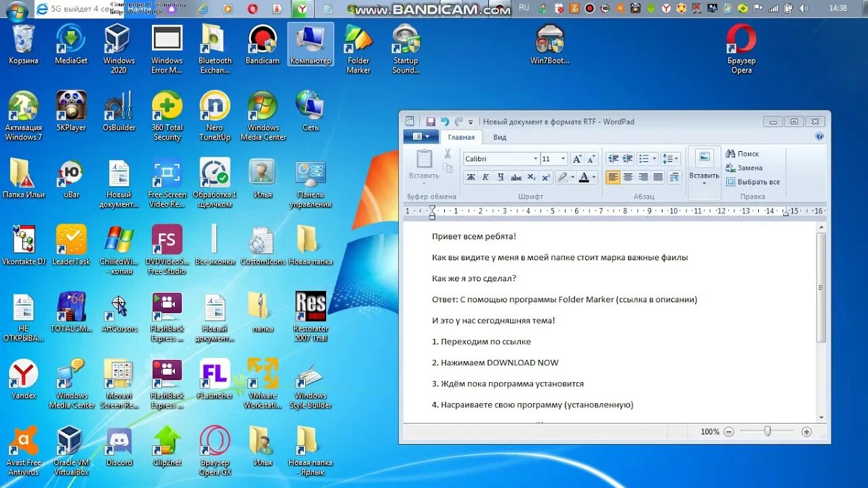The height and width of the screenshot is (488, 868).
Task: Select the Avast Free Antivirus desktop icon
Action: 24,451
